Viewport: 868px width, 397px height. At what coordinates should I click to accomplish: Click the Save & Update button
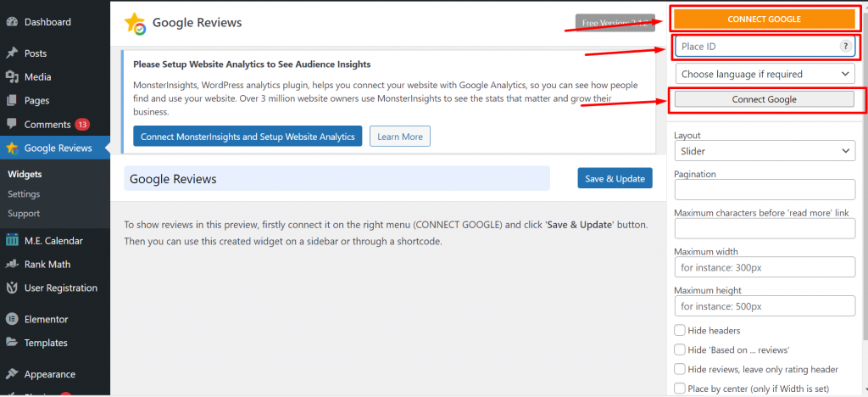point(615,179)
